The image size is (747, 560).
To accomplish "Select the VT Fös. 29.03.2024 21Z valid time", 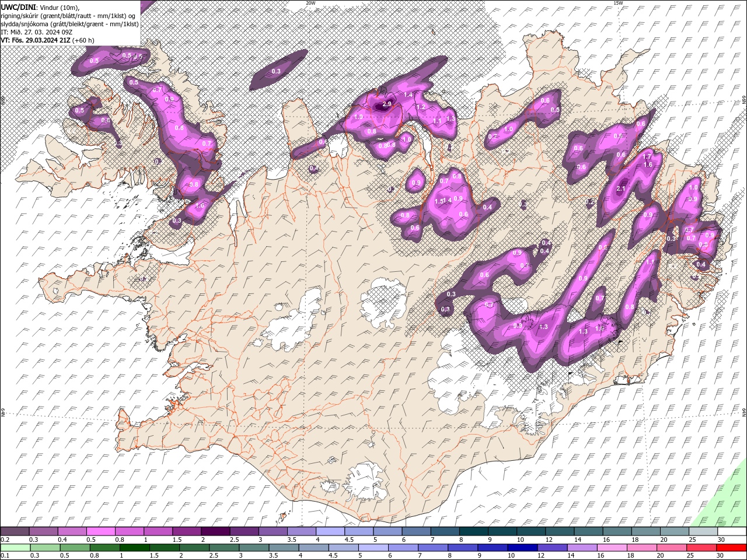I will (x=35, y=40).
